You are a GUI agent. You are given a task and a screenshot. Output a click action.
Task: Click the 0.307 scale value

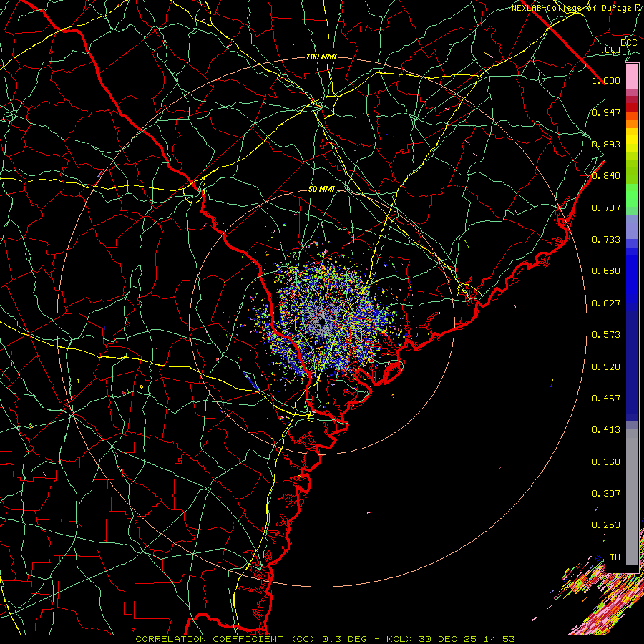606,494
